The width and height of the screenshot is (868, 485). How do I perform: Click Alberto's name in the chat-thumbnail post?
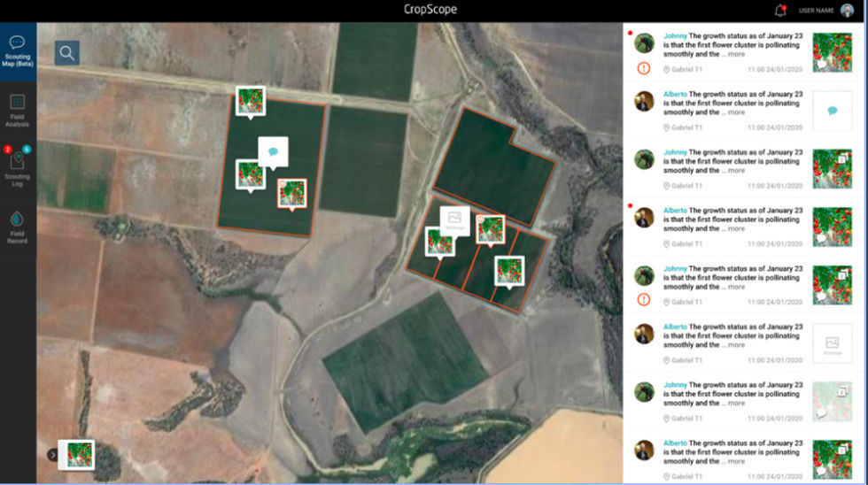pos(675,94)
